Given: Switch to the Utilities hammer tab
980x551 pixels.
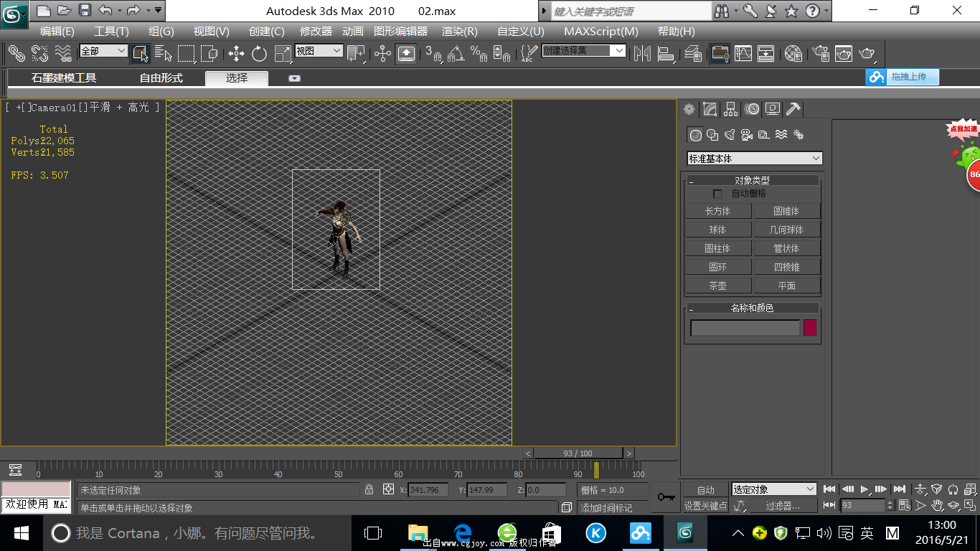Looking at the screenshot, I should pyautogui.click(x=793, y=109).
